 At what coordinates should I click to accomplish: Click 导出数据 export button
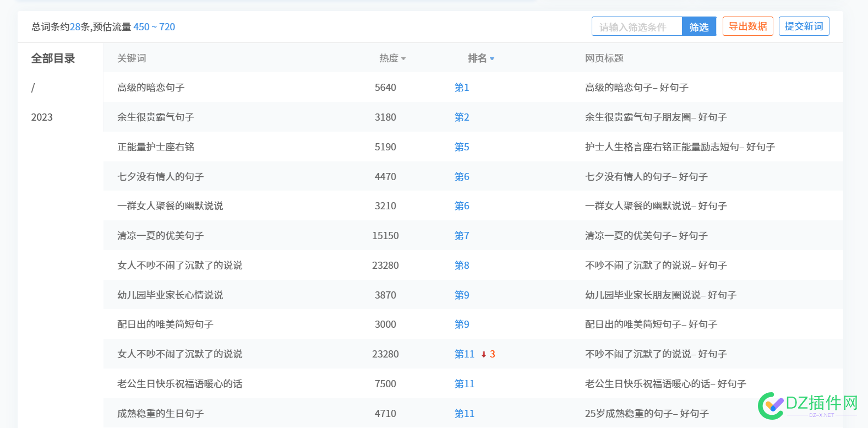click(x=748, y=26)
